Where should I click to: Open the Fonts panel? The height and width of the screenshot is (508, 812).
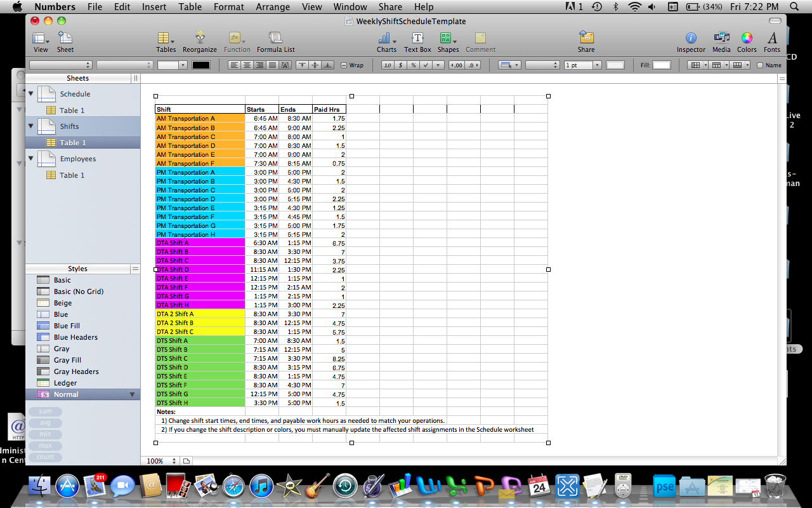(772, 41)
